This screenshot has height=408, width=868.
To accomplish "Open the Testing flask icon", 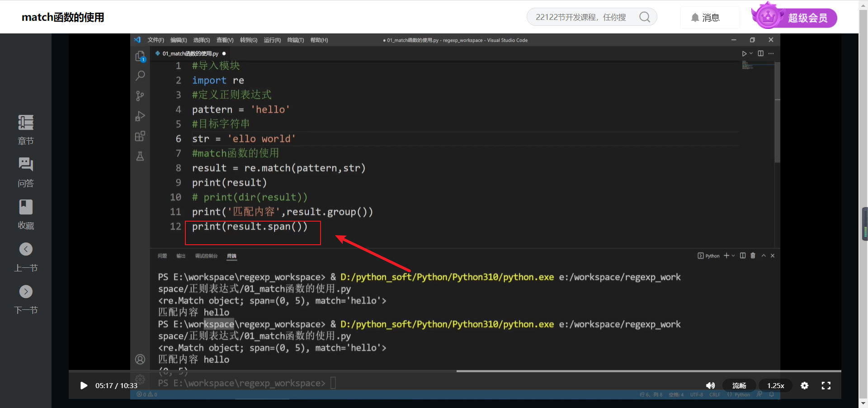I will [140, 157].
